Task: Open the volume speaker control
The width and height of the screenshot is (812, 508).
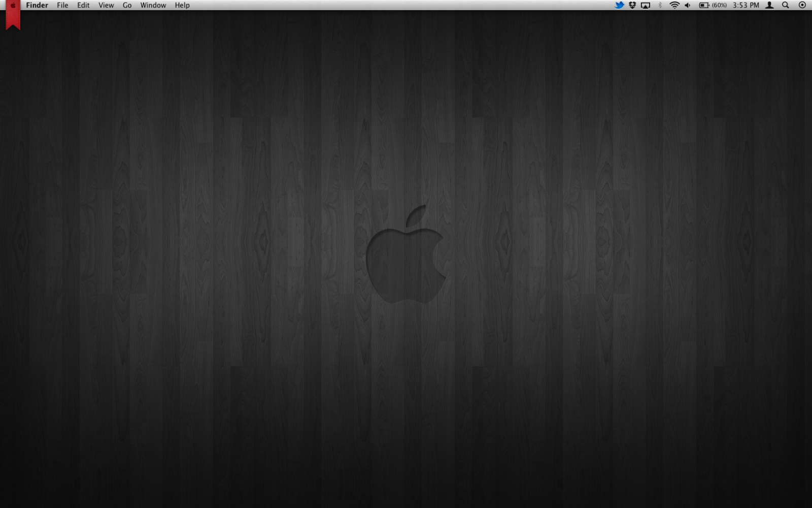Action: [x=688, y=5]
